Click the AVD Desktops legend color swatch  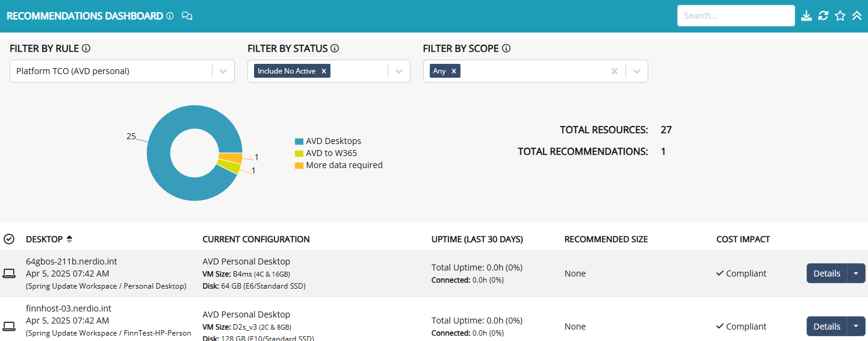tap(299, 142)
